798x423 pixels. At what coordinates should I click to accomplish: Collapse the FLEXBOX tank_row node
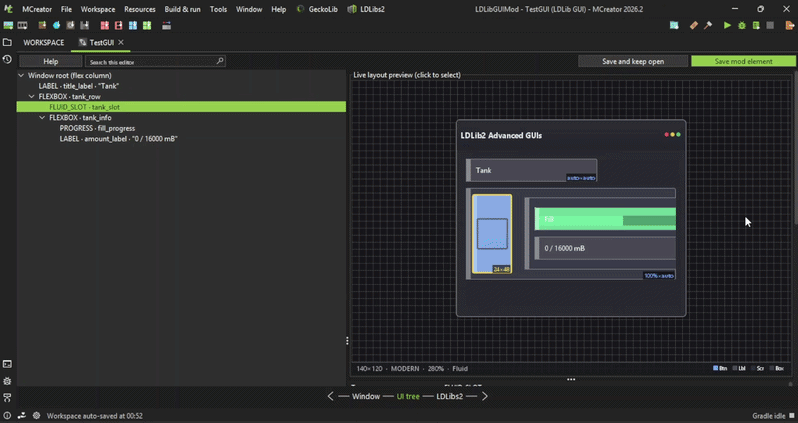(32, 97)
